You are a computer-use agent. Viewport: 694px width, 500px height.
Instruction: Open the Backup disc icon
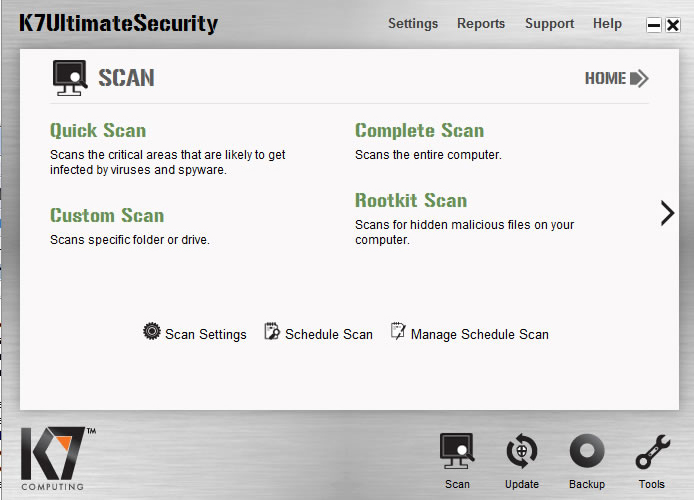coord(587,453)
